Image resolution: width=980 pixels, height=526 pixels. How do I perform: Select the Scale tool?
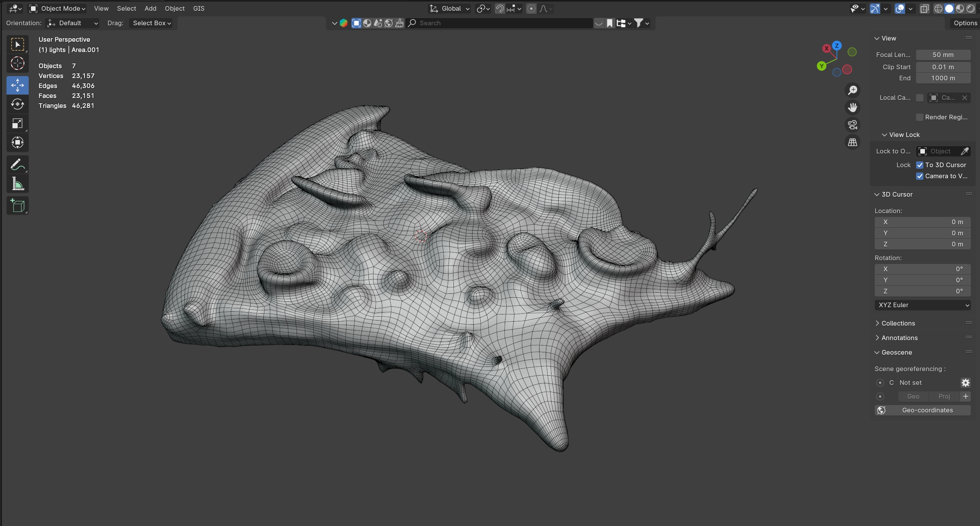[x=18, y=123]
